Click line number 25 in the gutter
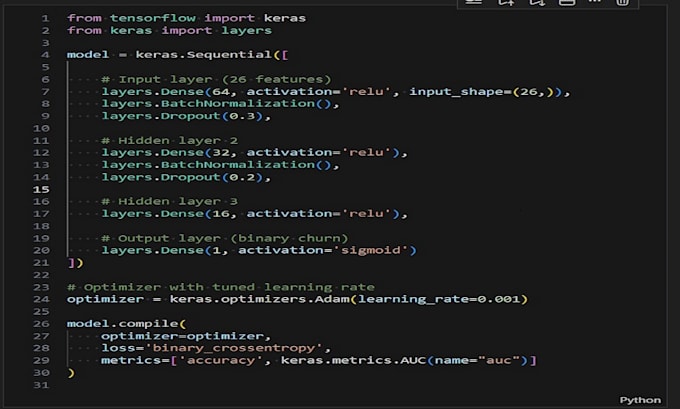680x409 pixels. click(41, 311)
